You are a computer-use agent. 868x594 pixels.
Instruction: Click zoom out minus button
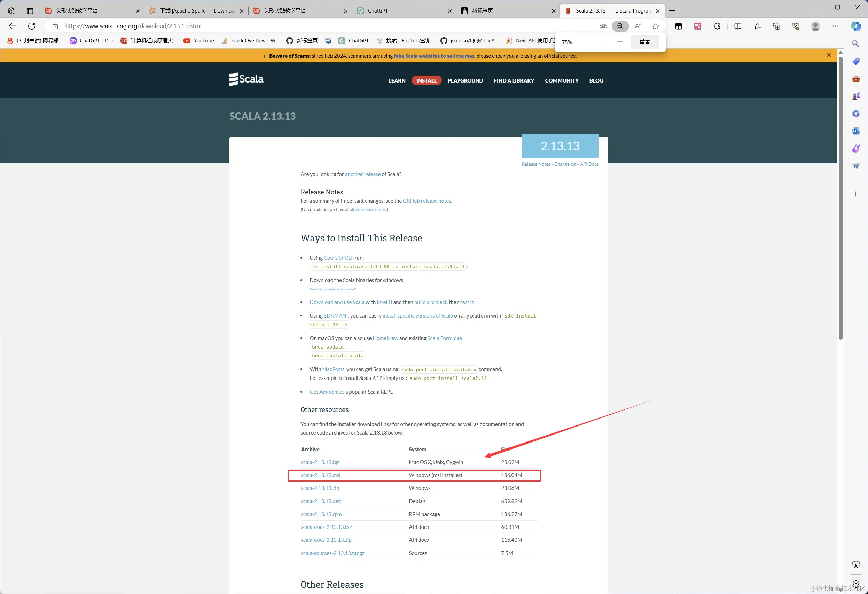click(x=606, y=42)
